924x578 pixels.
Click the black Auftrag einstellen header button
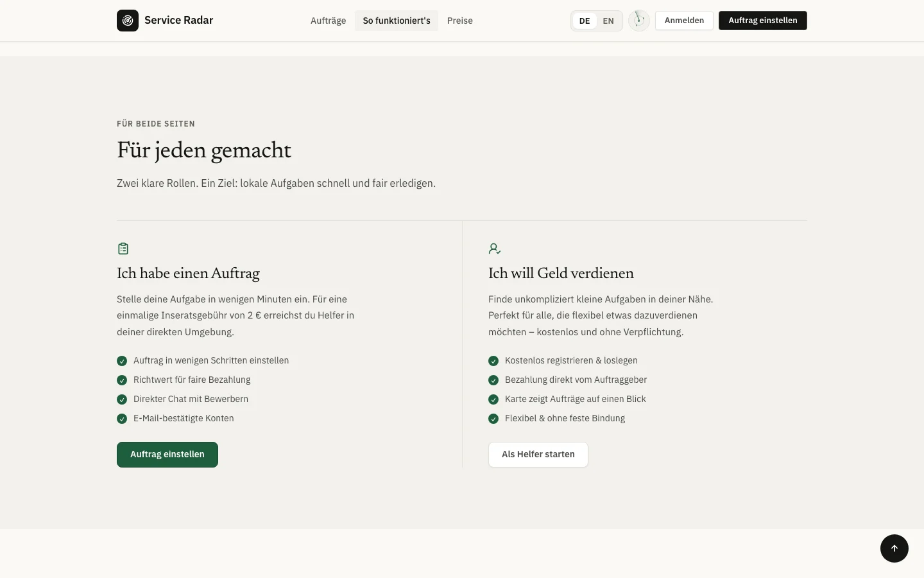763,21
